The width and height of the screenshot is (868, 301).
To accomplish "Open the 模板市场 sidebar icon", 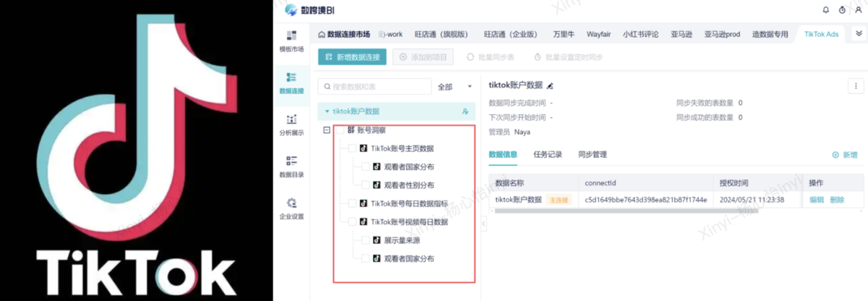I will tap(292, 35).
